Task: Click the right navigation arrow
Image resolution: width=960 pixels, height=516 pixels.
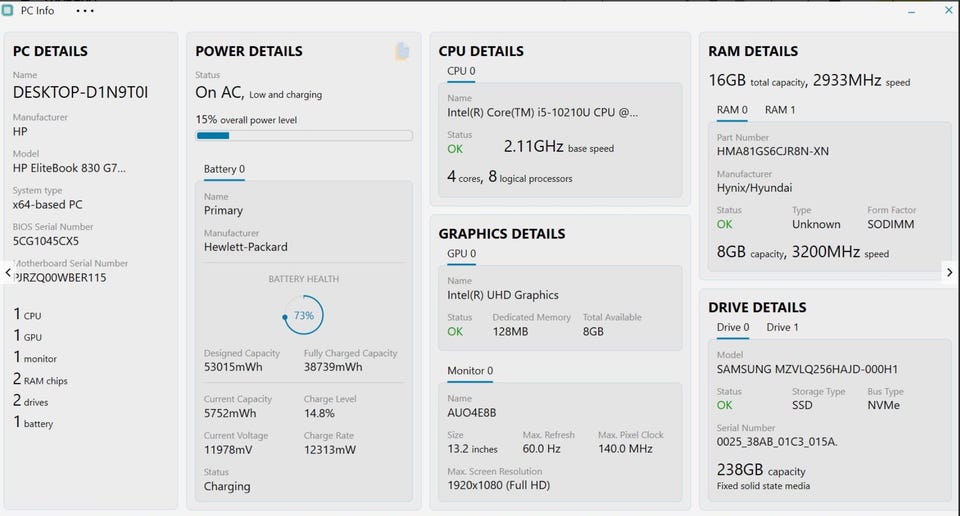Action: tap(949, 272)
